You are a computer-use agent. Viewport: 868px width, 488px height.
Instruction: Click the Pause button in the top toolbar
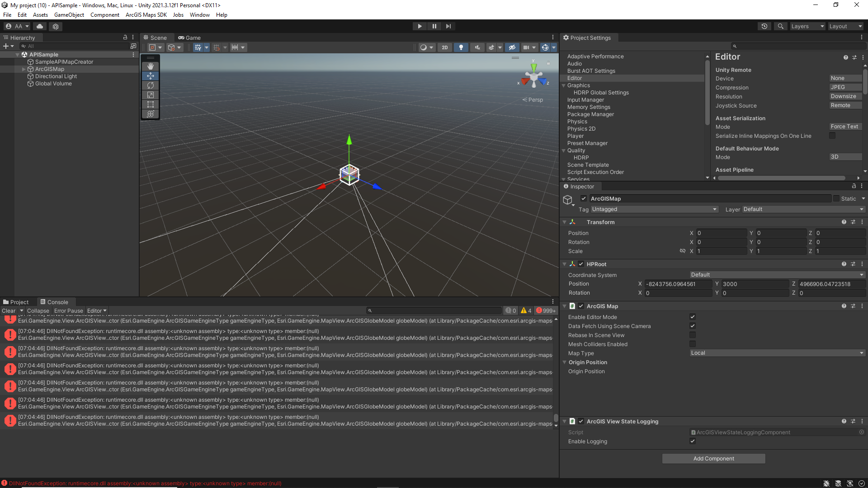tap(434, 26)
